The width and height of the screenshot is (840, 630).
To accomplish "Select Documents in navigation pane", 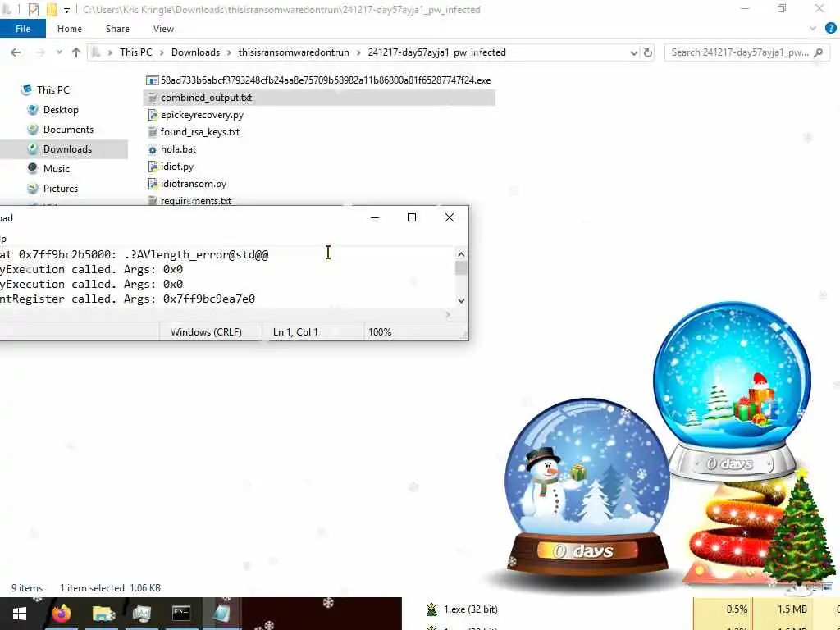I will click(x=68, y=129).
